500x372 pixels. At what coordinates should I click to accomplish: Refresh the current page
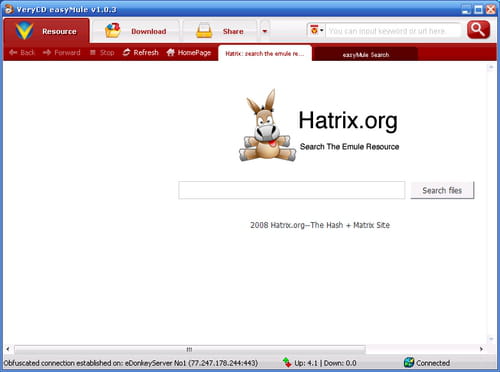coord(140,52)
